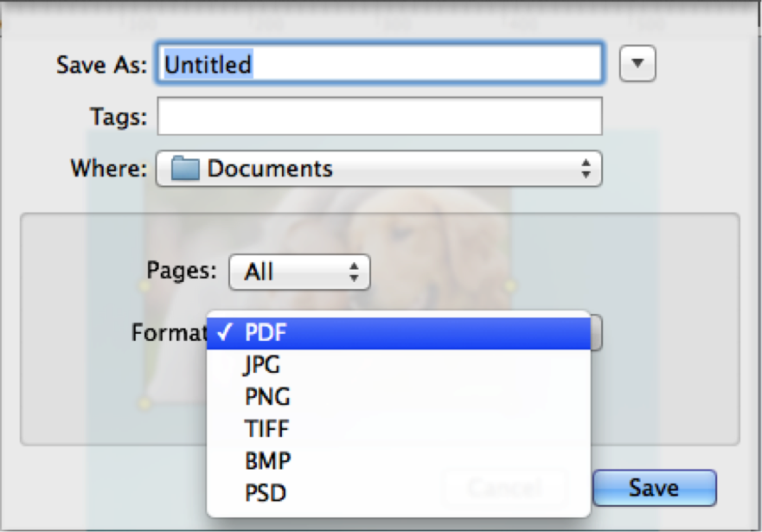Click the Save As filename field
Image resolution: width=762 pixels, height=532 pixels.
coord(379,64)
